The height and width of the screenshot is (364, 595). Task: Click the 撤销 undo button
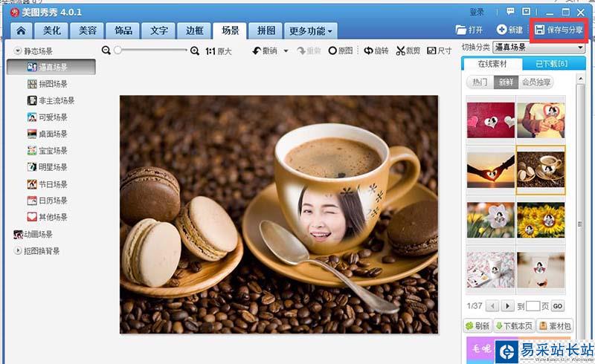click(265, 51)
